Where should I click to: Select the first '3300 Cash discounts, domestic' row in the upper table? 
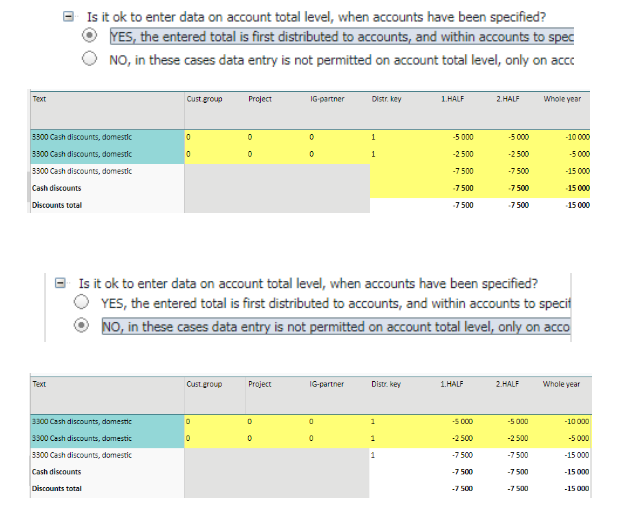pos(107,137)
